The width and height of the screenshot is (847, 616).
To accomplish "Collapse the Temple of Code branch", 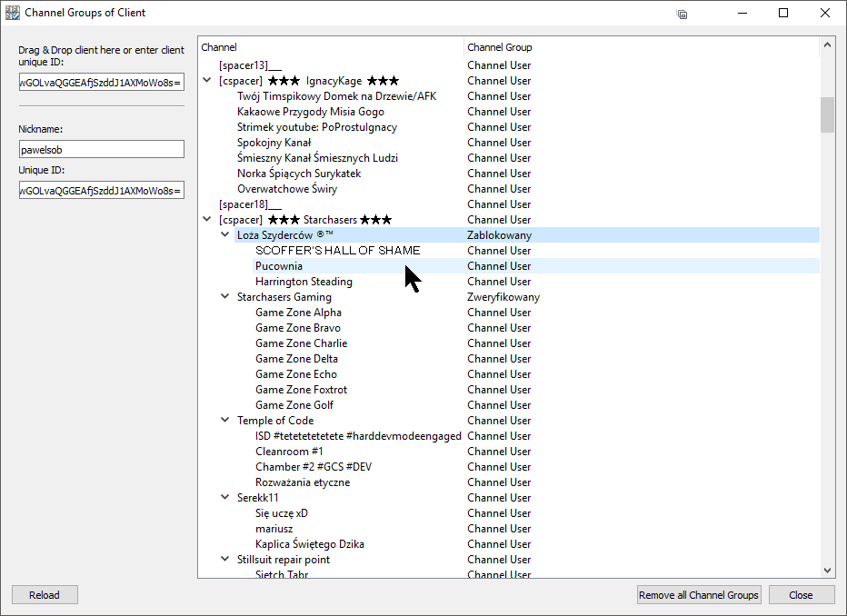I will (224, 421).
